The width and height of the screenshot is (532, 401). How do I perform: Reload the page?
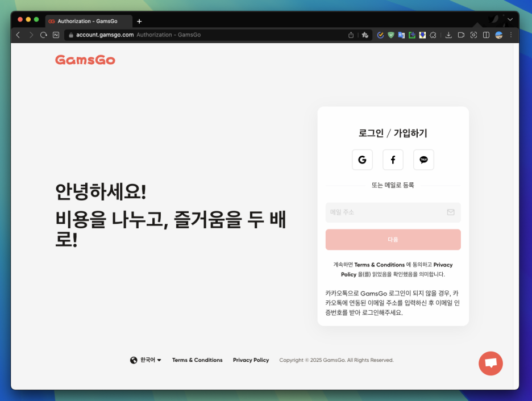point(43,35)
